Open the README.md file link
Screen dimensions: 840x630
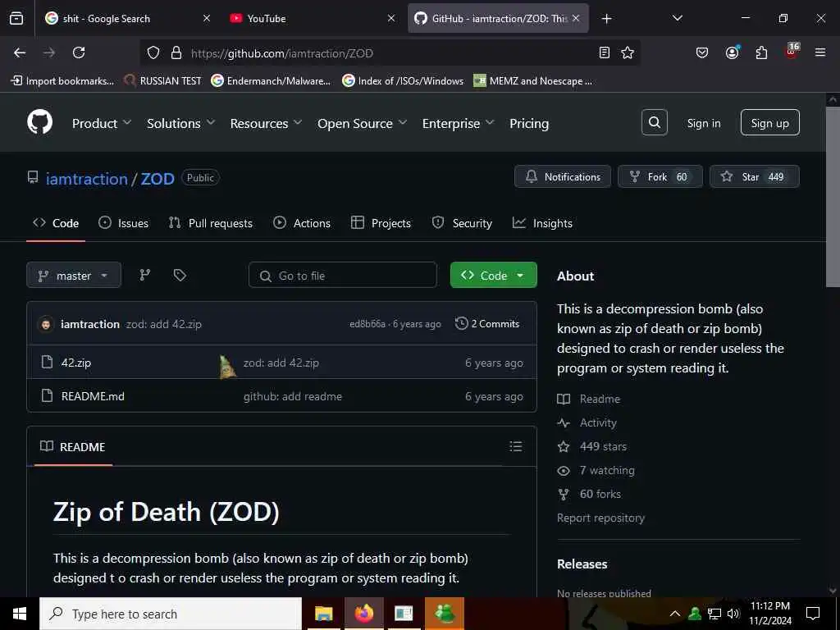tap(93, 396)
